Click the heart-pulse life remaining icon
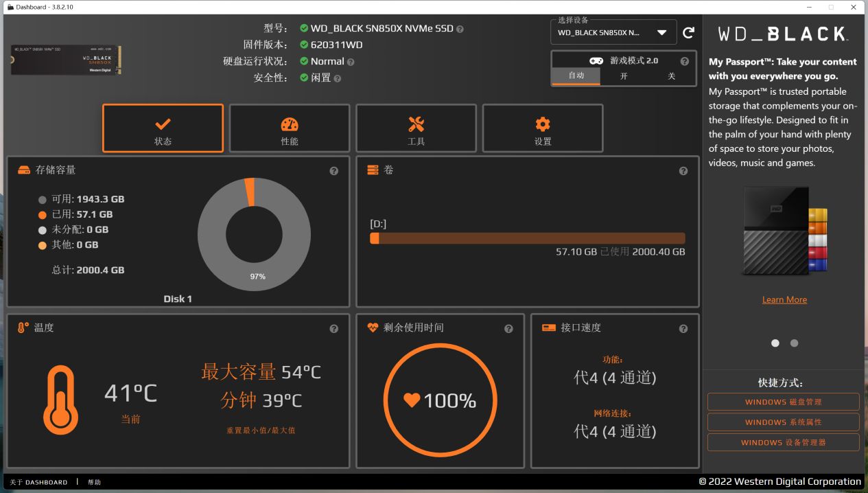868x493 pixels. click(373, 328)
